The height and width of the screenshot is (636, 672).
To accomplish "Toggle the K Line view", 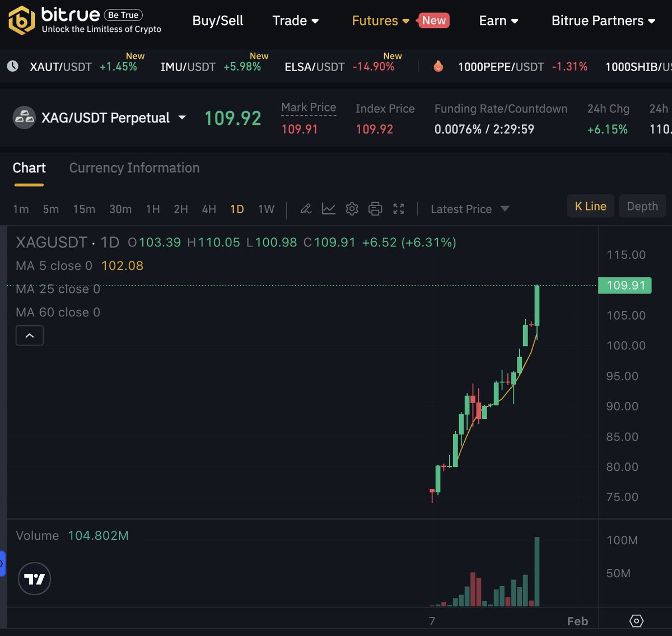I will [590, 206].
